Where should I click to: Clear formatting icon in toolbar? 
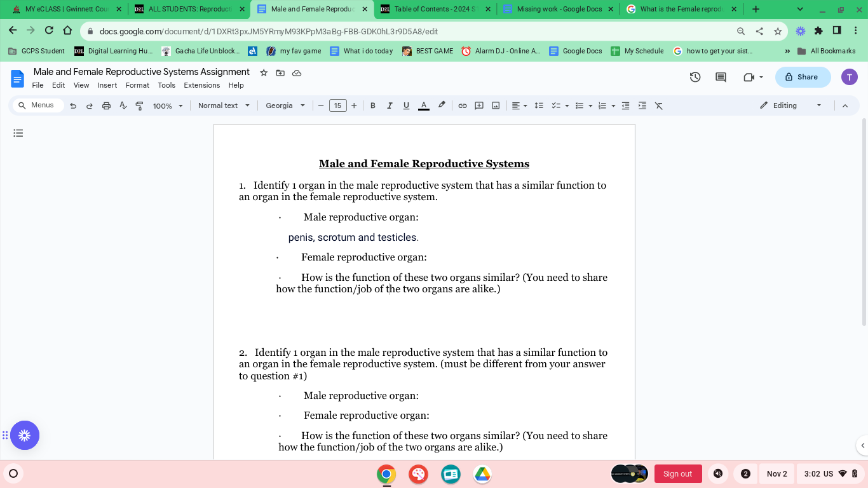pos(659,105)
